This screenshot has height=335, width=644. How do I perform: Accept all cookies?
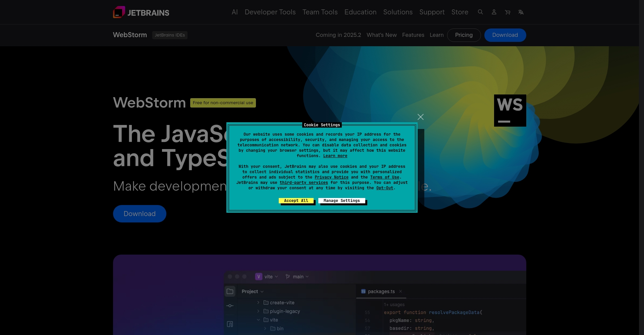[296, 201]
